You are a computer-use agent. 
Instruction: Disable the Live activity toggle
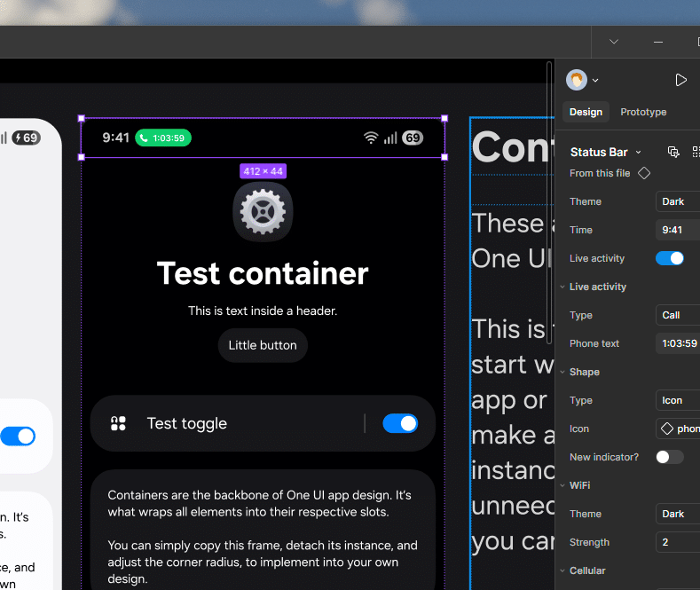pyautogui.click(x=670, y=258)
